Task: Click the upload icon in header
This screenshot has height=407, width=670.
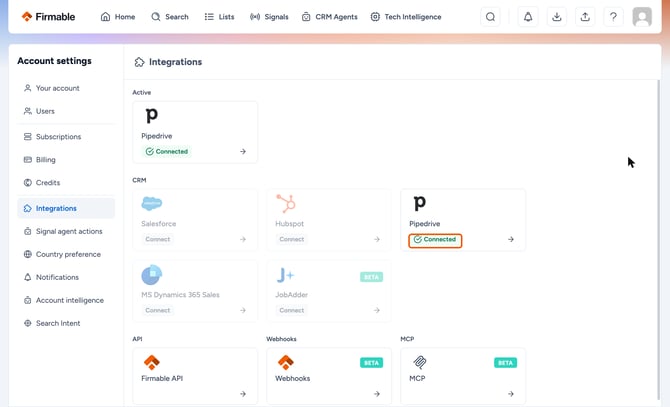Action: coord(585,17)
